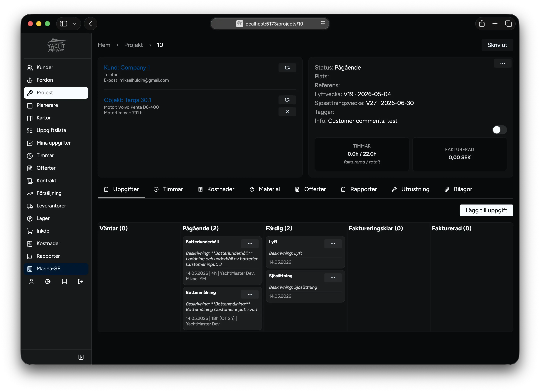Open the documentation book icon in the sidebar
540x392 pixels.
(x=64, y=282)
